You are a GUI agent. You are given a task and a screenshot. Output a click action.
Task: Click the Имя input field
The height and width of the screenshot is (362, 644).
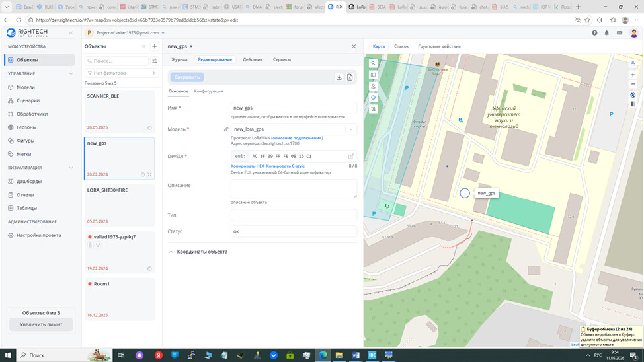click(x=294, y=108)
